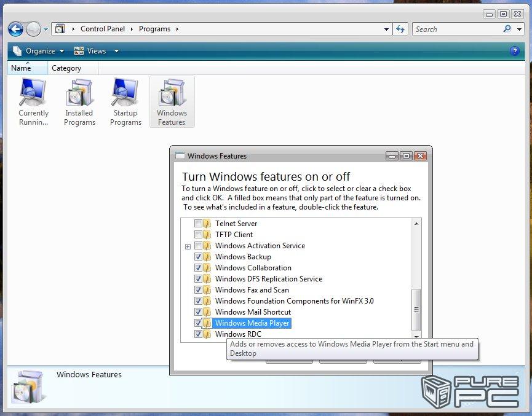
Task: Open the Installed Programs icon
Action: pyautogui.click(x=79, y=102)
